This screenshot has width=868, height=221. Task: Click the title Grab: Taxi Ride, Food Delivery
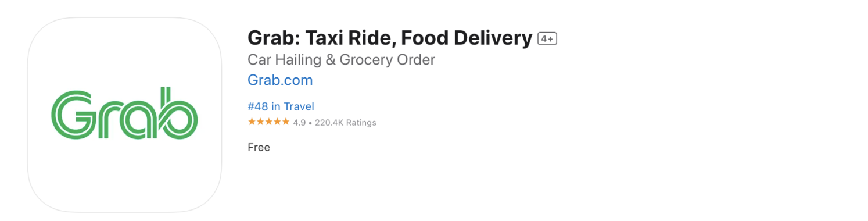pyautogui.click(x=390, y=38)
